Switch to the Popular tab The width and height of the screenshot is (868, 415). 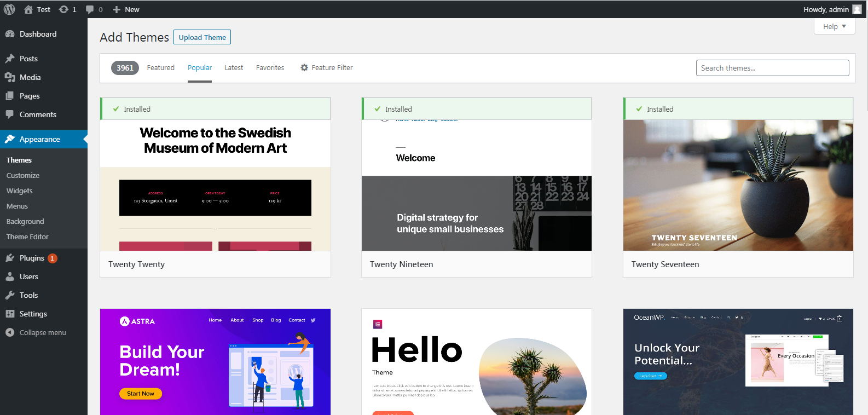click(200, 68)
